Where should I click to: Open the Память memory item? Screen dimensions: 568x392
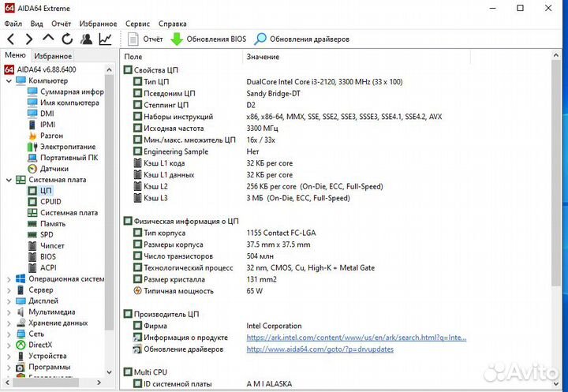47,223
